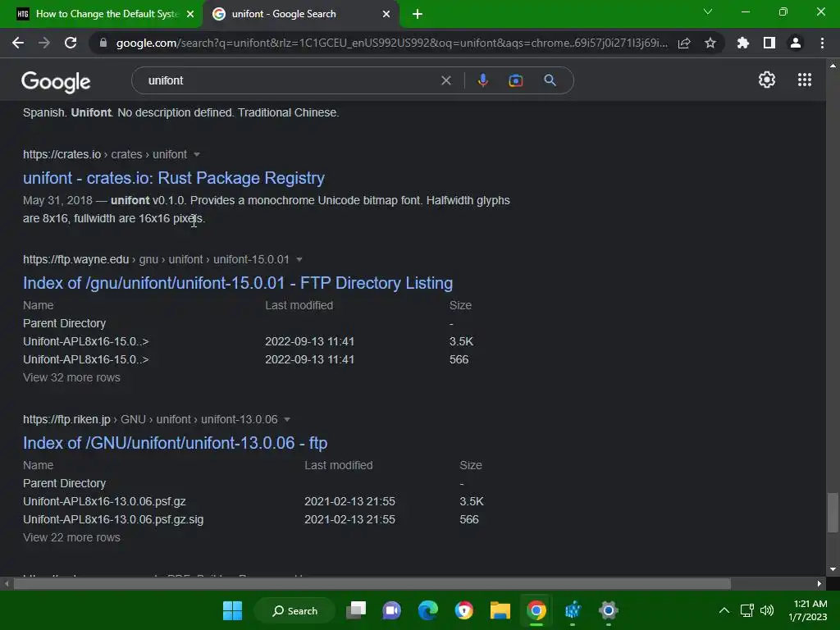Viewport: 840px width, 630px height.
Task: Click scrollbar up arrow
Action: (833, 66)
